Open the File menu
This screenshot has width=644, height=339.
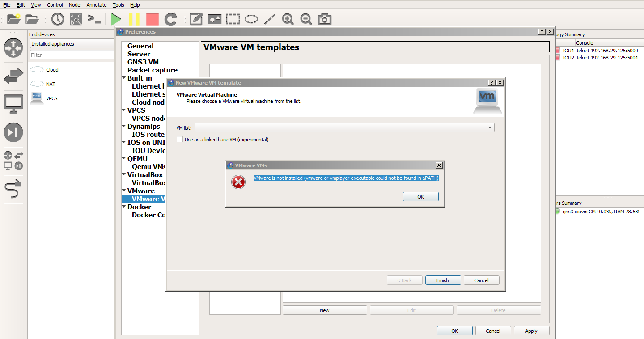tap(7, 5)
